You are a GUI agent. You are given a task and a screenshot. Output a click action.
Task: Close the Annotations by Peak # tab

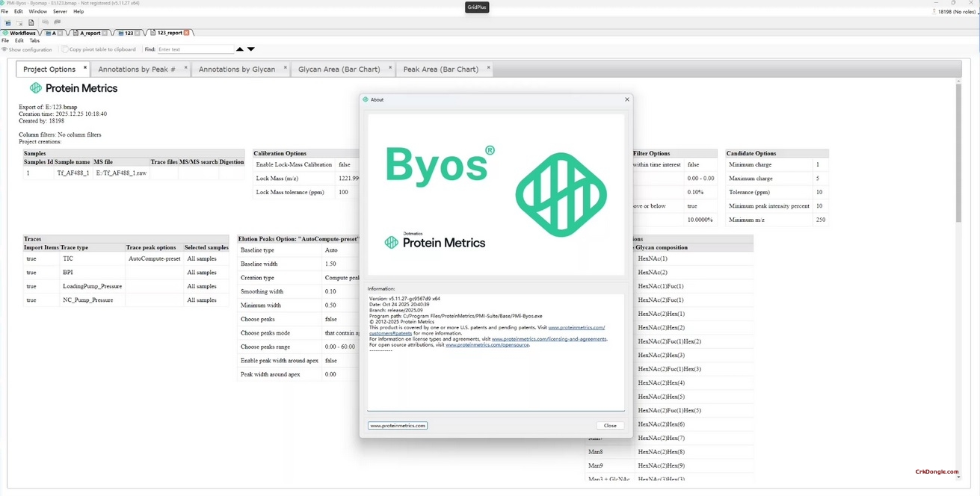pyautogui.click(x=185, y=68)
